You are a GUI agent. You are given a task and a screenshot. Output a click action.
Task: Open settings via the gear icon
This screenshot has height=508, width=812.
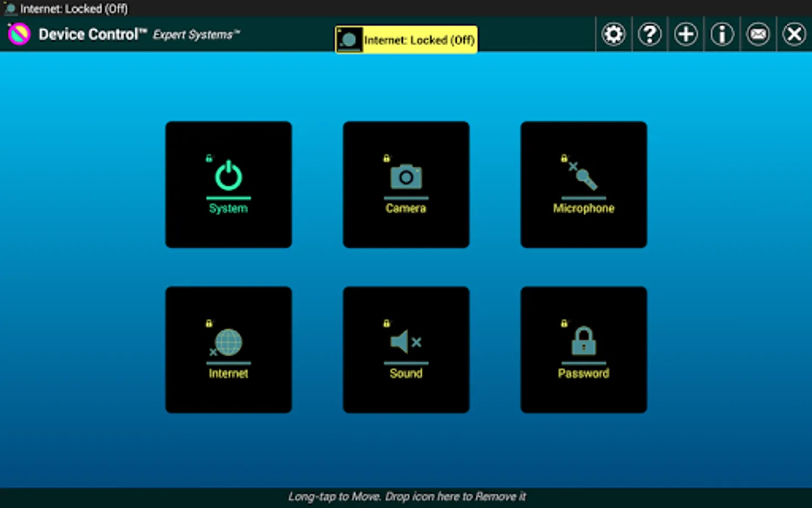click(614, 34)
